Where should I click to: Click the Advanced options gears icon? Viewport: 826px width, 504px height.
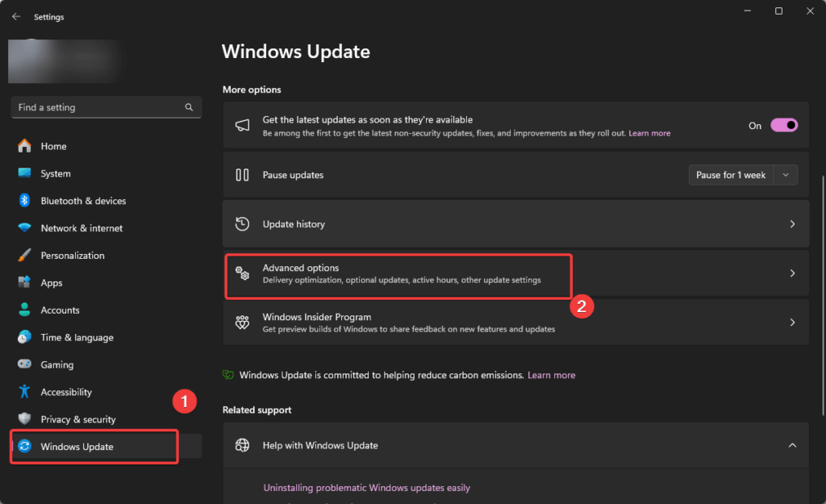[242, 273]
